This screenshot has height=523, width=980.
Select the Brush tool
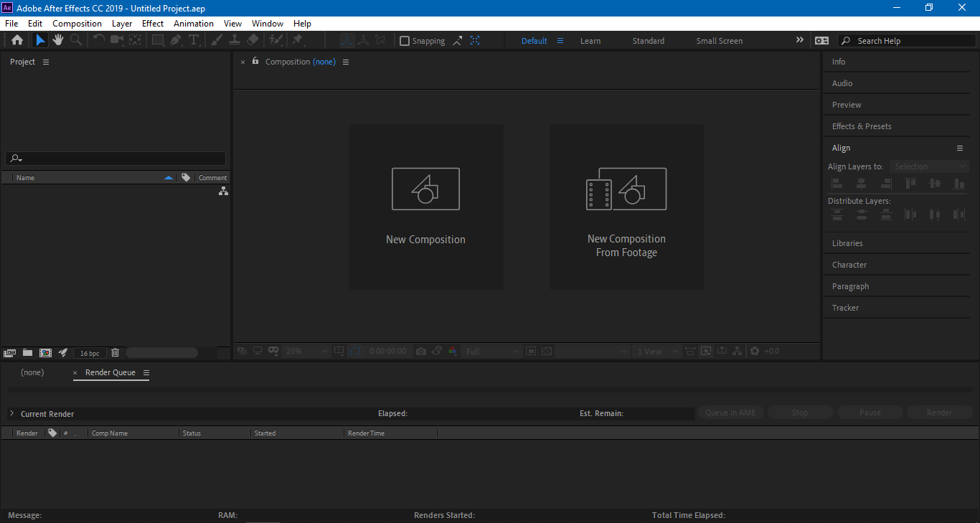[217, 40]
